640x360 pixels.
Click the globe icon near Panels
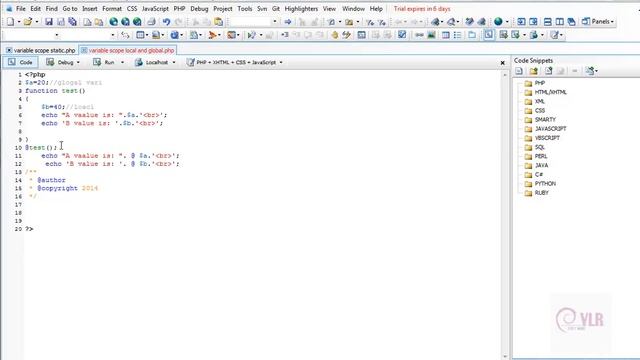[x=498, y=22]
